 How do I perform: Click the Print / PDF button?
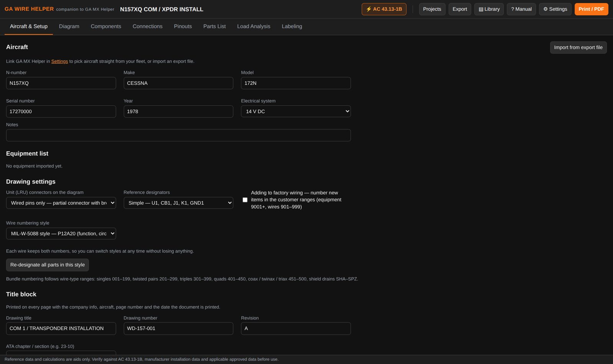(591, 9)
